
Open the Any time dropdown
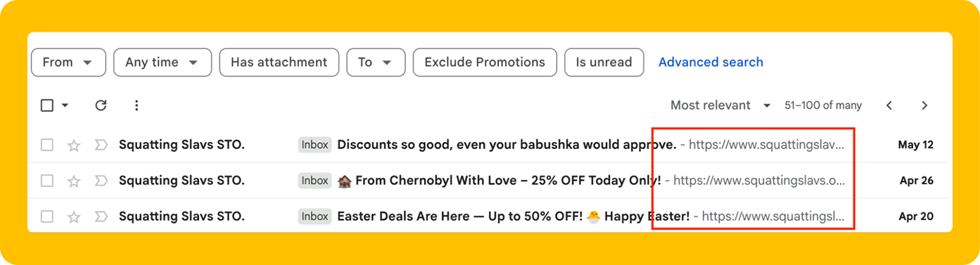coord(163,62)
